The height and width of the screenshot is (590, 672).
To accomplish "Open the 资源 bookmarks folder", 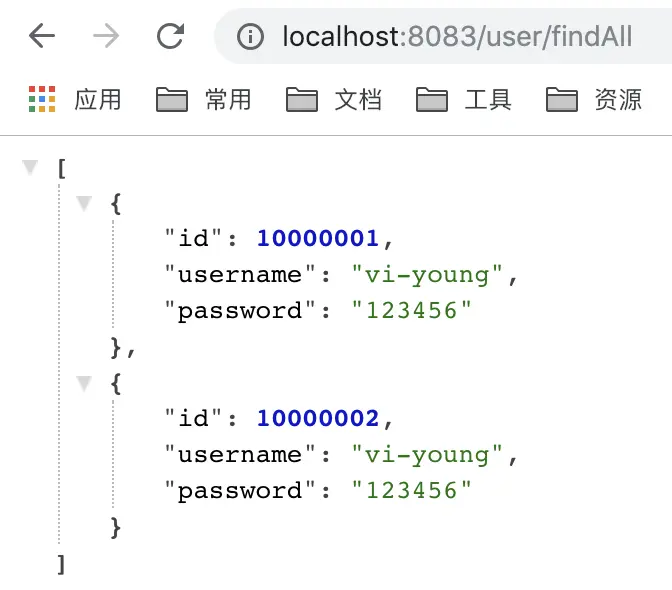I will (x=594, y=99).
